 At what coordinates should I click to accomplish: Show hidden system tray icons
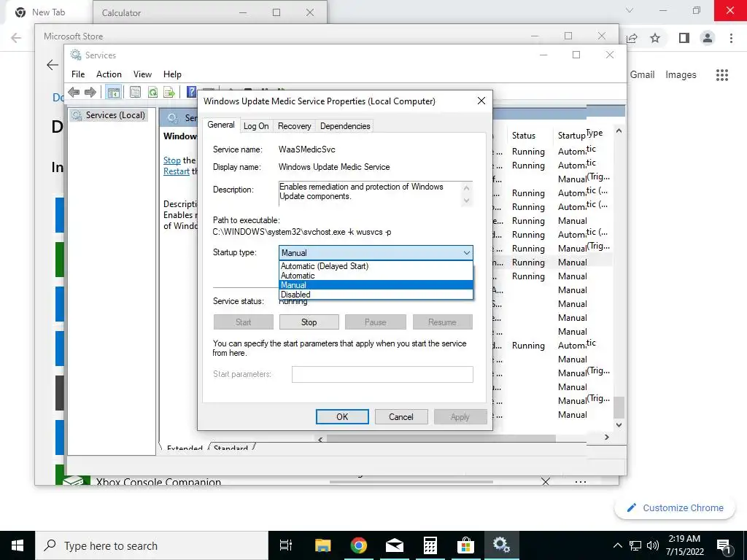[617, 545]
